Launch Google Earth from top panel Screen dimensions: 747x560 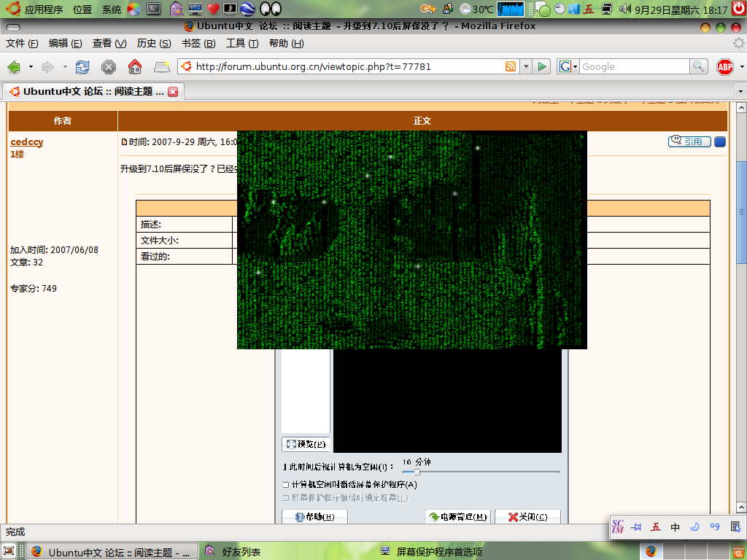coord(247,9)
